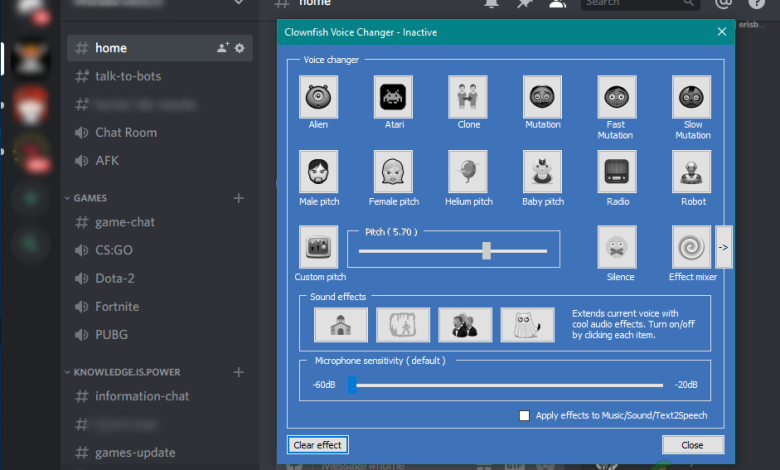The image size is (780, 470).
Task: Pick the Helium pitch effect
Action: pos(468,172)
